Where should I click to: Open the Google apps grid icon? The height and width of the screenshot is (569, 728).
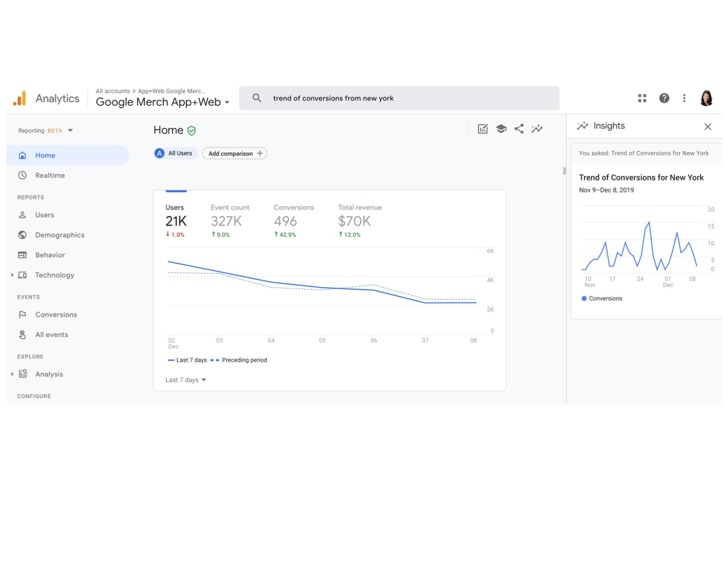(x=642, y=98)
